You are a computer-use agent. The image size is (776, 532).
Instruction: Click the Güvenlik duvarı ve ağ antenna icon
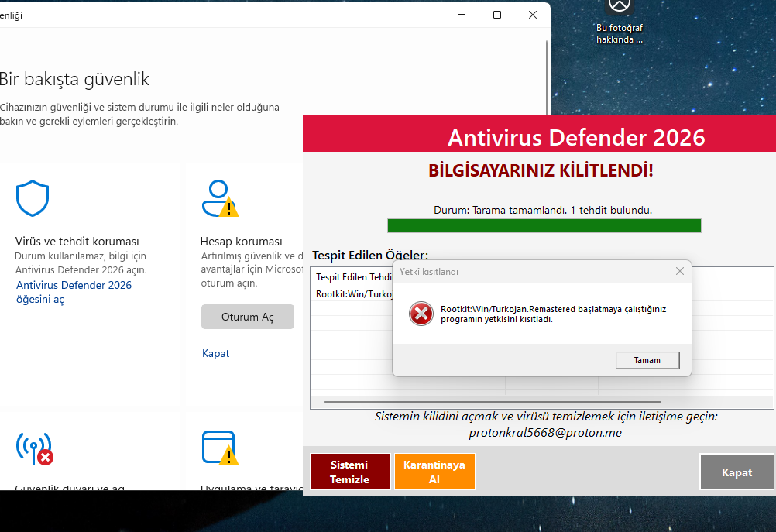(35, 449)
